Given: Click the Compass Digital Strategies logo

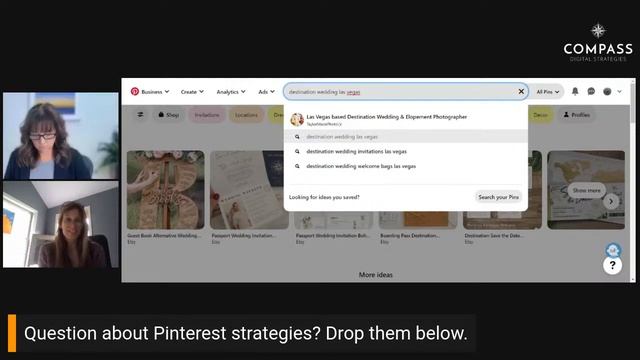Looking at the screenshot, I should point(598,42).
